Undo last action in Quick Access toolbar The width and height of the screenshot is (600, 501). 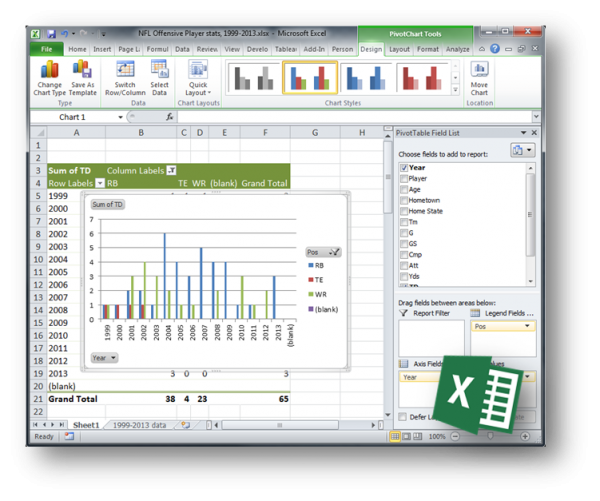64,34
